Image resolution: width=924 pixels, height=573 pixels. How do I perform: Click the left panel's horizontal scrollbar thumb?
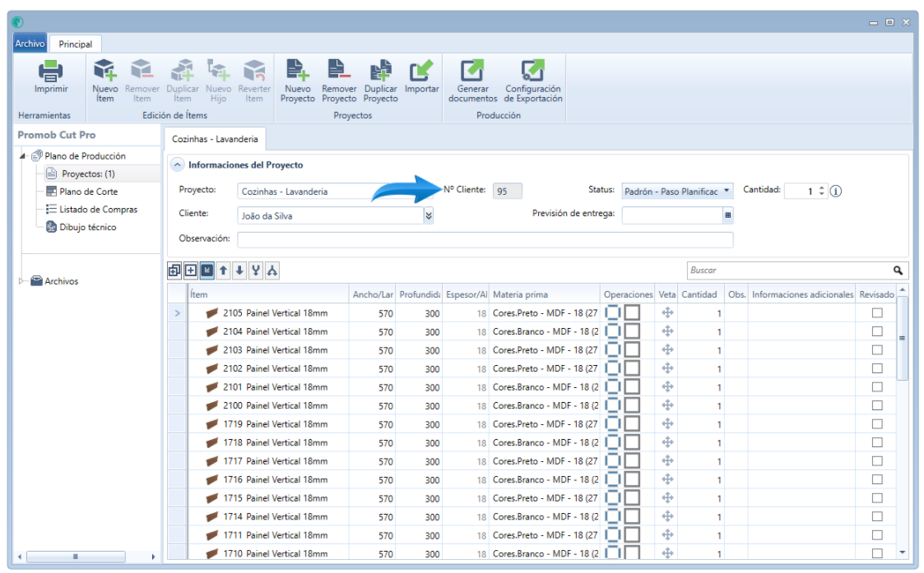tap(76, 557)
